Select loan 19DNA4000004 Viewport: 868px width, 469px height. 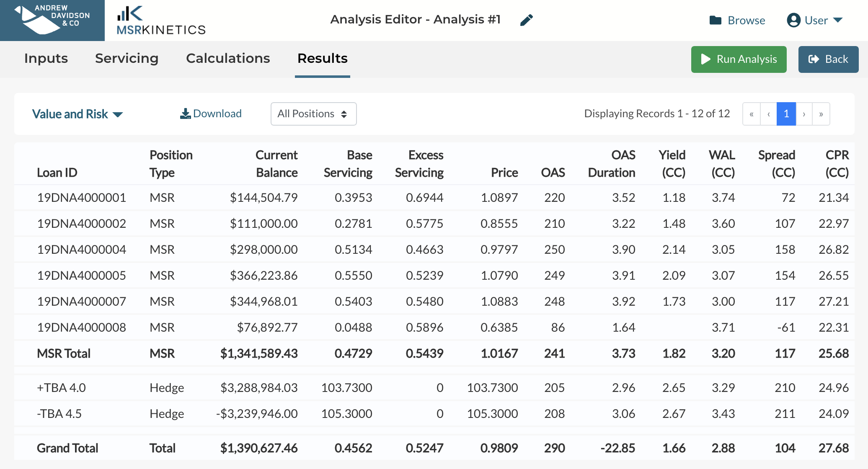pos(82,250)
